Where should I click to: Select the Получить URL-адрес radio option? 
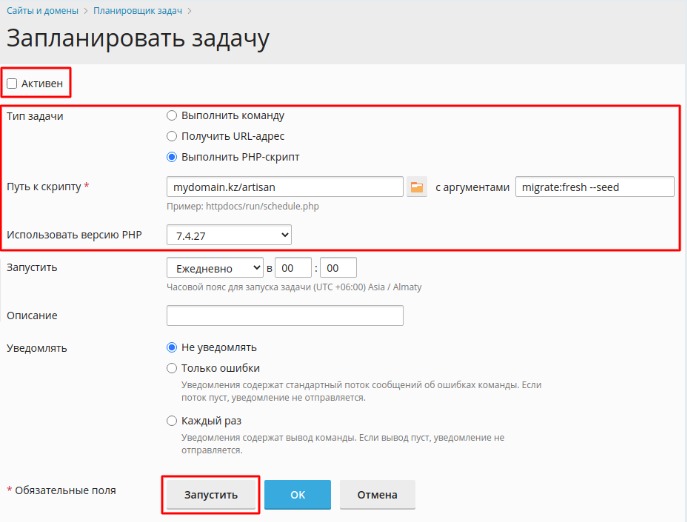click(x=172, y=136)
